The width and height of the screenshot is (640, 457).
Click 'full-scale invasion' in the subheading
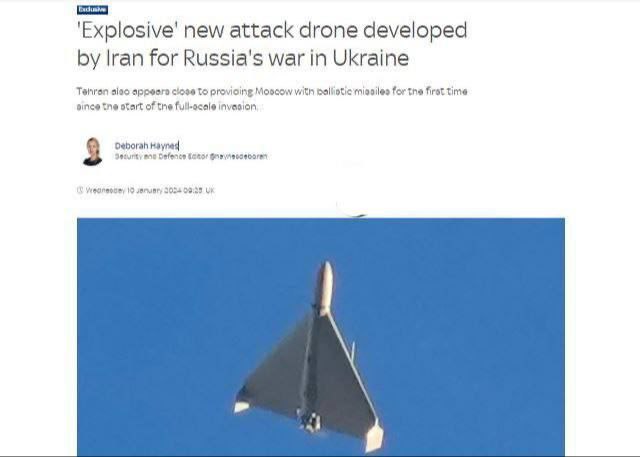pyautogui.click(x=216, y=106)
